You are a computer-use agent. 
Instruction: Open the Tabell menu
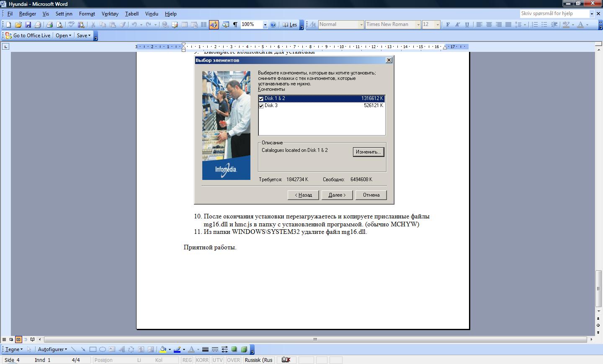tap(132, 14)
